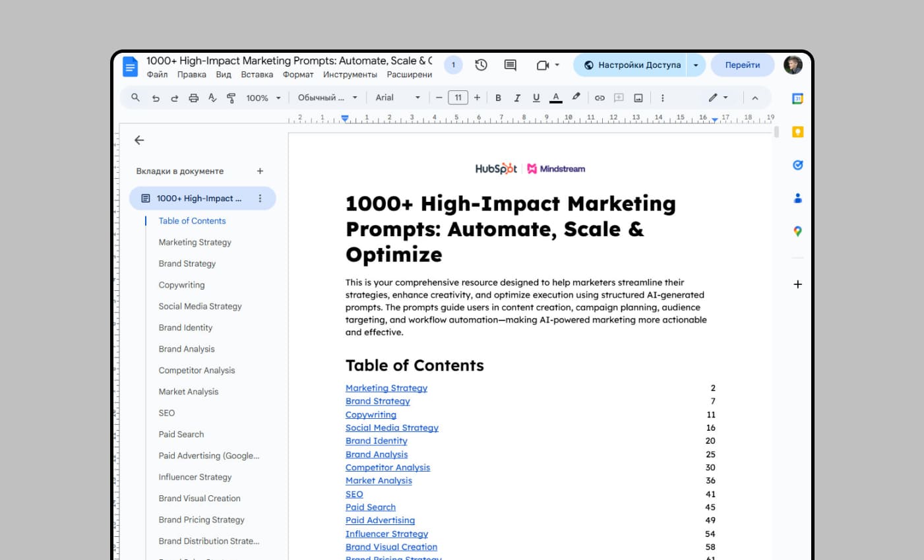Open Google Tasks in the side panel
The image size is (924, 560).
click(x=797, y=165)
